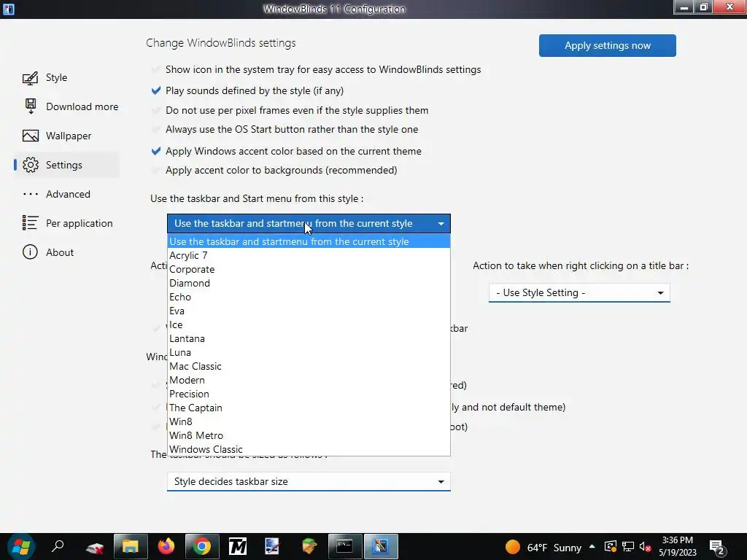Choose Diamond from the style list
The height and width of the screenshot is (560, 747).
[309, 283]
